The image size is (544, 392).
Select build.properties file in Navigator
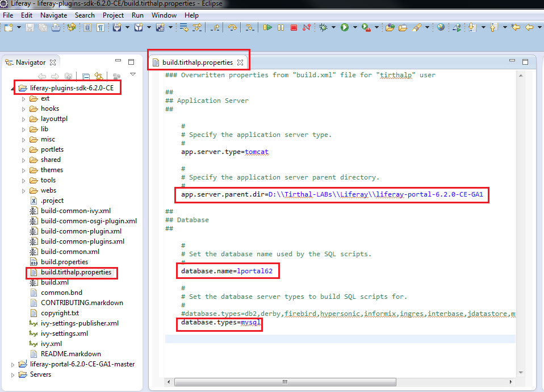point(64,262)
